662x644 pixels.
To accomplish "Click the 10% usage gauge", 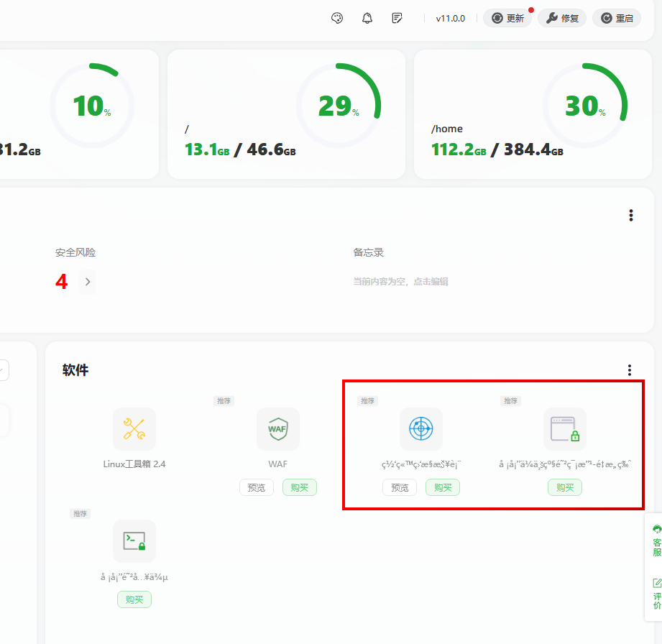I will coord(92,106).
